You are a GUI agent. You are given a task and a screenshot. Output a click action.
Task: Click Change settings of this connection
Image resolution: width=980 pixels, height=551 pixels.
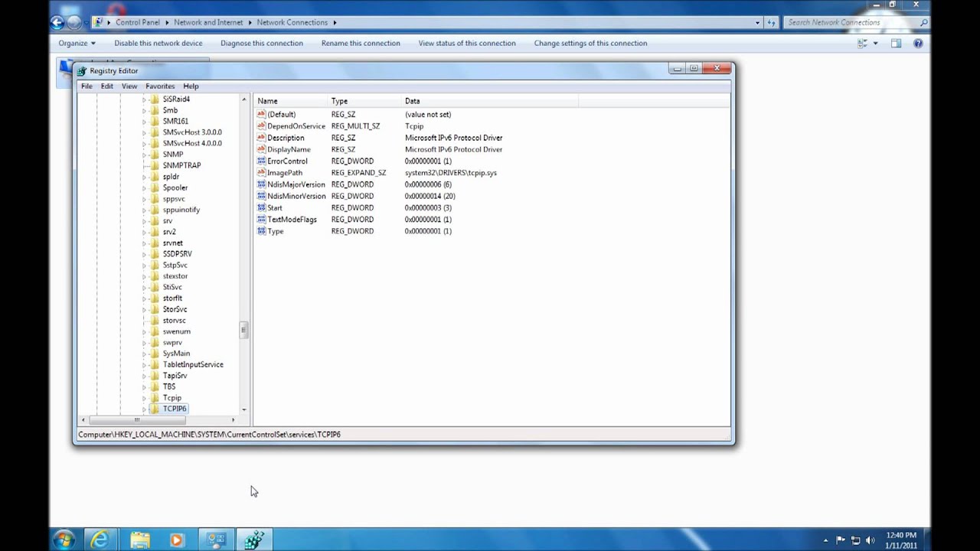tap(590, 43)
